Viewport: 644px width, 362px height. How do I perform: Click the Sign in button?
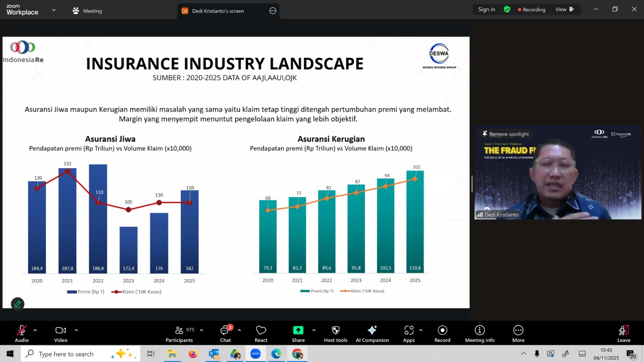pos(486,10)
